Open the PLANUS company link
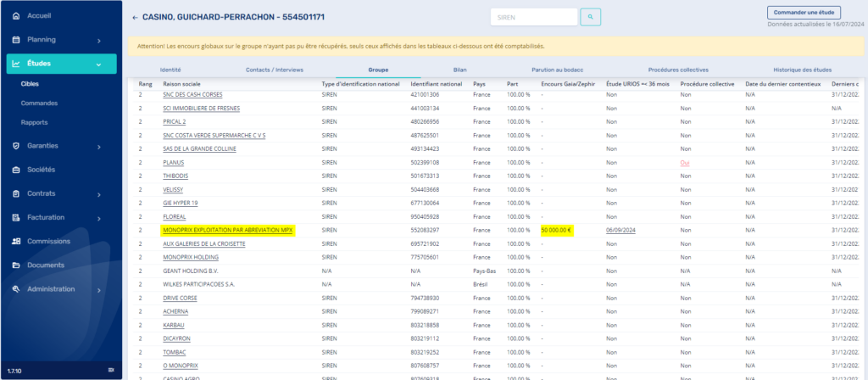Screen dimensions: 868x380 [x=173, y=163]
